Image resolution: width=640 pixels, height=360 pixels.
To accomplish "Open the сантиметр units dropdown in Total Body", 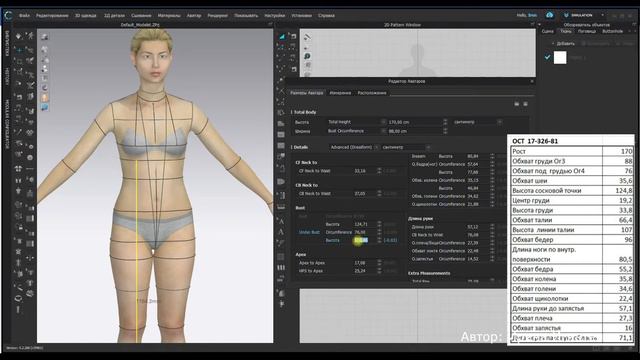I will 477,122.
